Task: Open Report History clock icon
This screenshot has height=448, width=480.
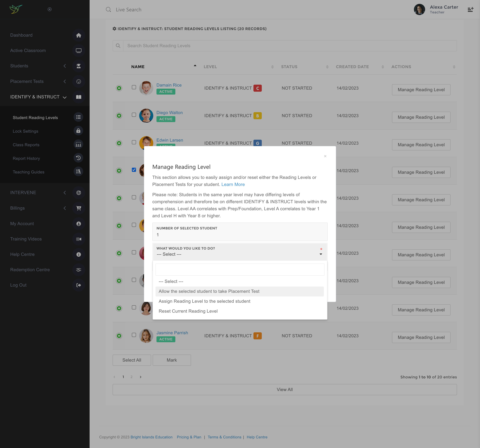Action: coord(78,158)
